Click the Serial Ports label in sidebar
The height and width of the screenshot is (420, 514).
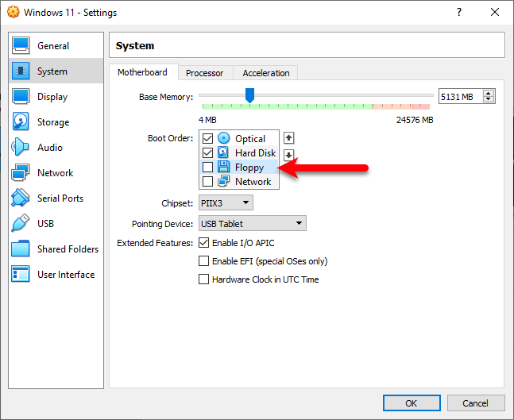(60, 198)
